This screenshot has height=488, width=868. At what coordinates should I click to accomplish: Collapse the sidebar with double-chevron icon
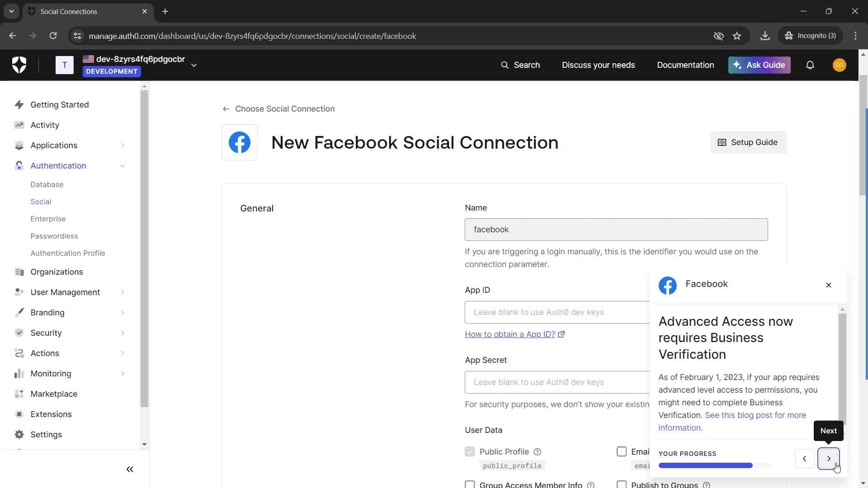(130, 469)
